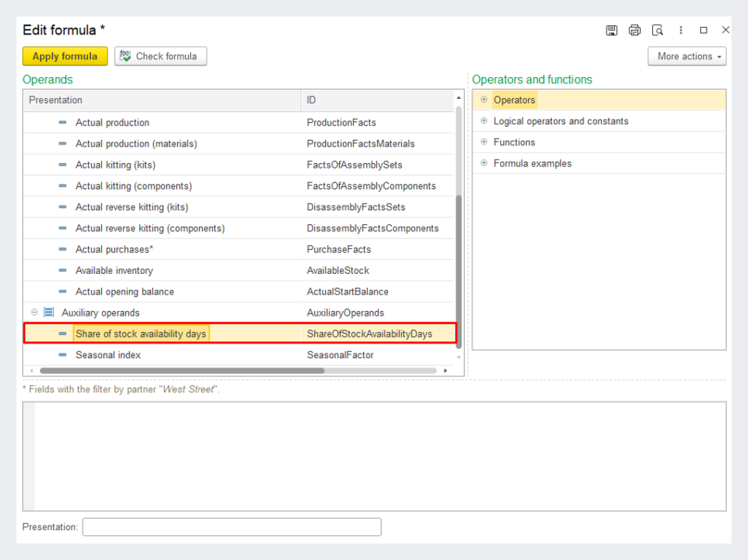The height and width of the screenshot is (560, 748).
Task: Click the vertical scrollbar down arrow
Action: pyautogui.click(x=458, y=357)
